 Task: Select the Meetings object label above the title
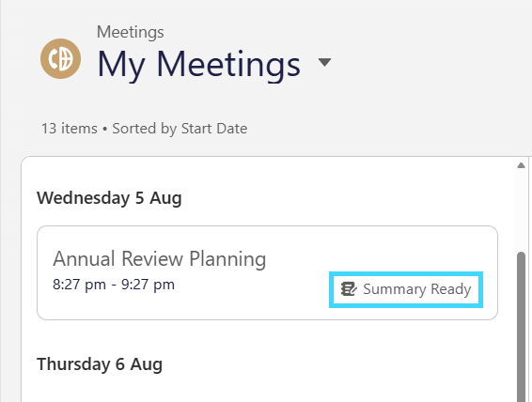pyautogui.click(x=131, y=32)
